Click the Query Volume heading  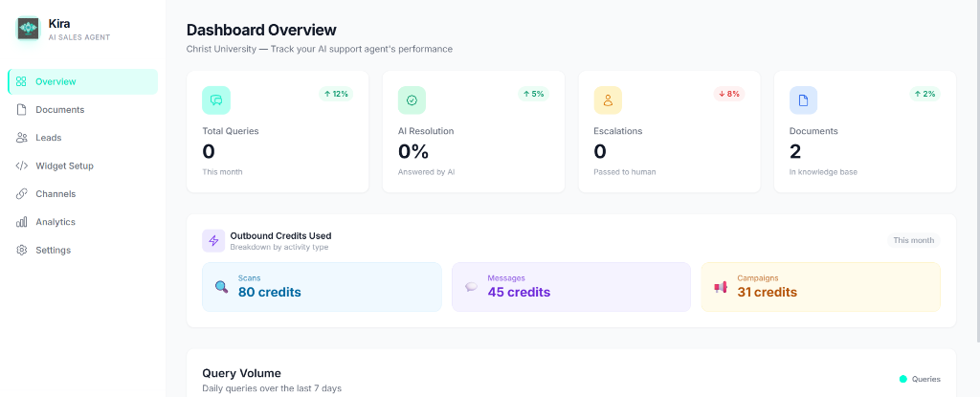[241, 373]
